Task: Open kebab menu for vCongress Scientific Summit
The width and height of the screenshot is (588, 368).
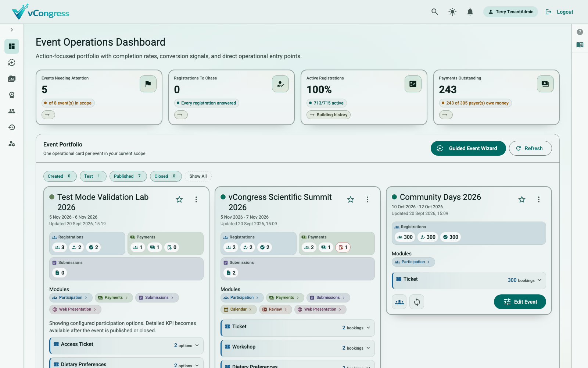Action: (367, 199)
